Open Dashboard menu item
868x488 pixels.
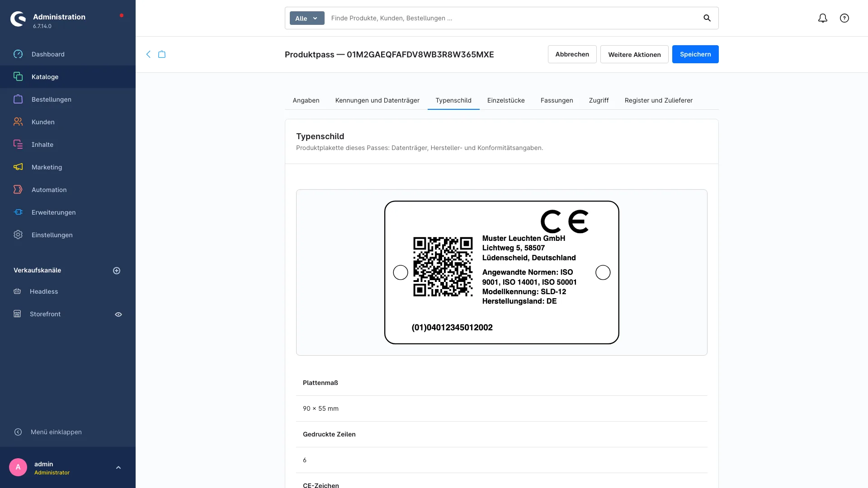click(68, 54)
